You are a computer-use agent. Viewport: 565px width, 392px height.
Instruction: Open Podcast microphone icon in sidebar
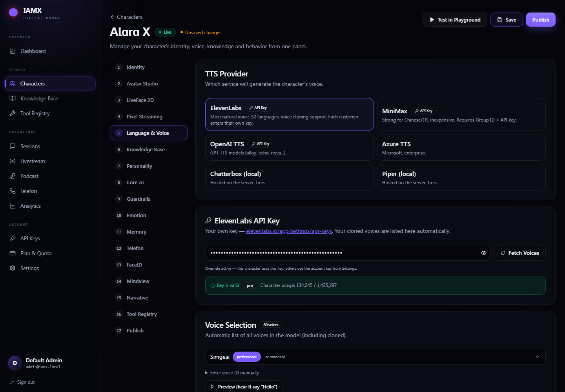pyautogui.click(x=13, y=176)
